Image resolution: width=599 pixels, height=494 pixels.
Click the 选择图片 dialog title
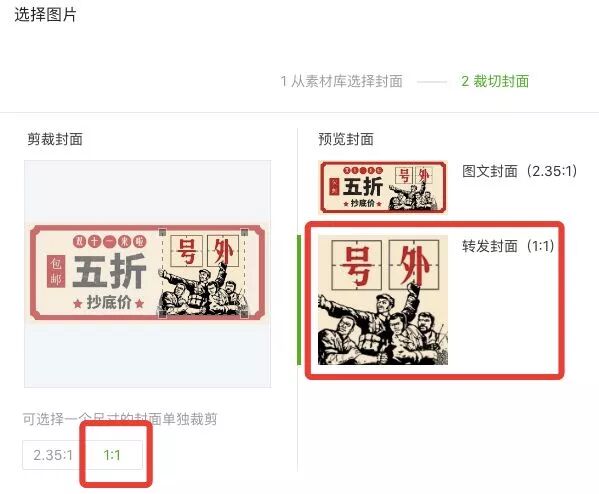click(x=45, y=15)
